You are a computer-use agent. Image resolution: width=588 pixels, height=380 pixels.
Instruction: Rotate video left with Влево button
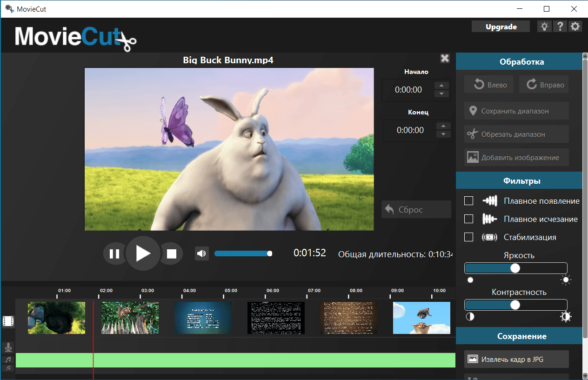(489, 85)
